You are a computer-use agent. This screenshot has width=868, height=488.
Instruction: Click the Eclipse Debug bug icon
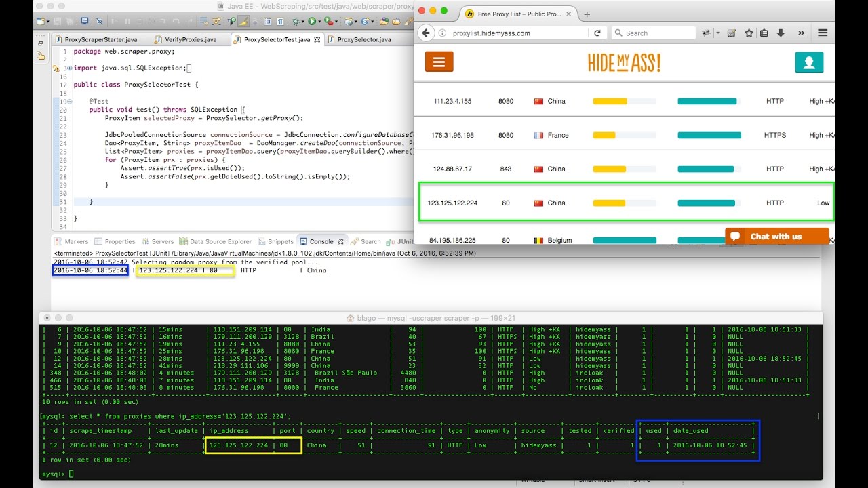(x=295, y=22)
